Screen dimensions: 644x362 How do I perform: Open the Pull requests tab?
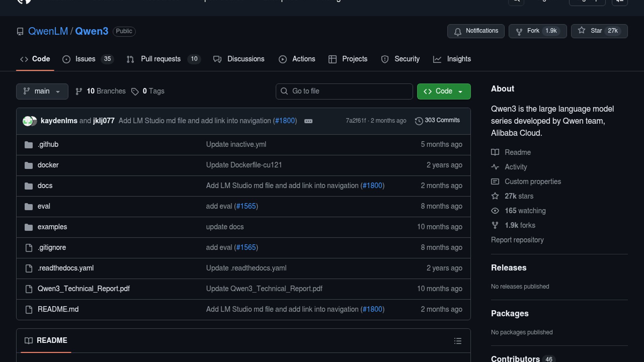tap(160, 59)
